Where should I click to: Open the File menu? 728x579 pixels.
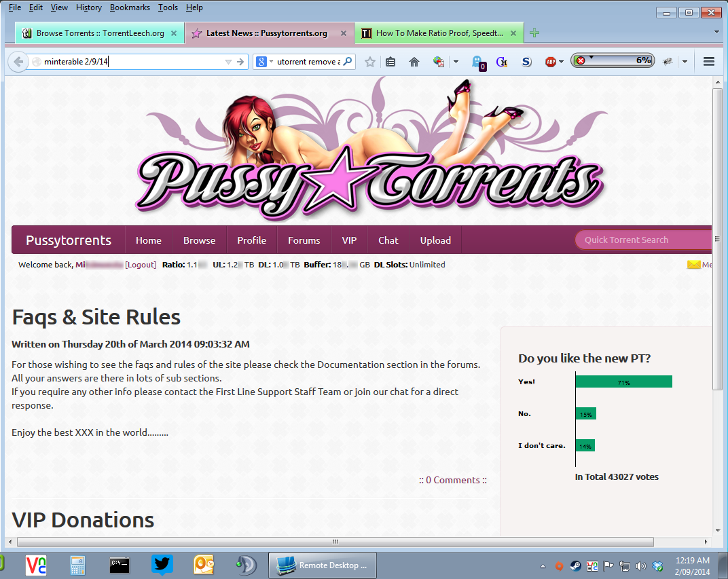click(15, 7)
